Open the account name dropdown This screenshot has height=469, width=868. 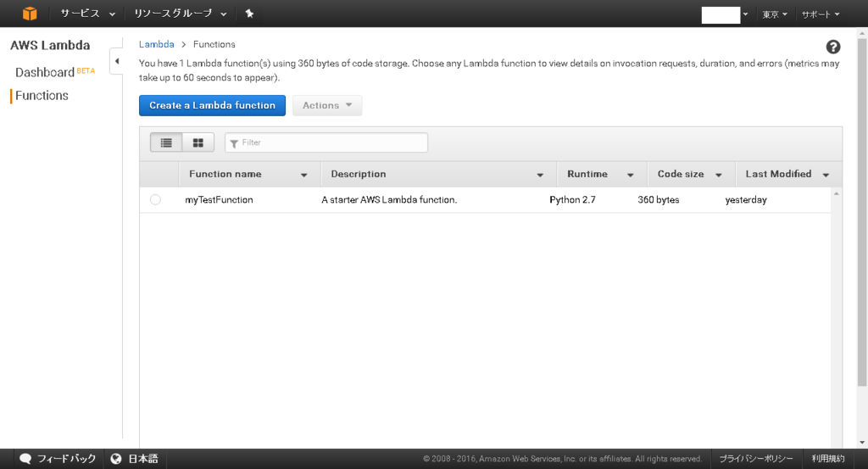coord(725,14)
